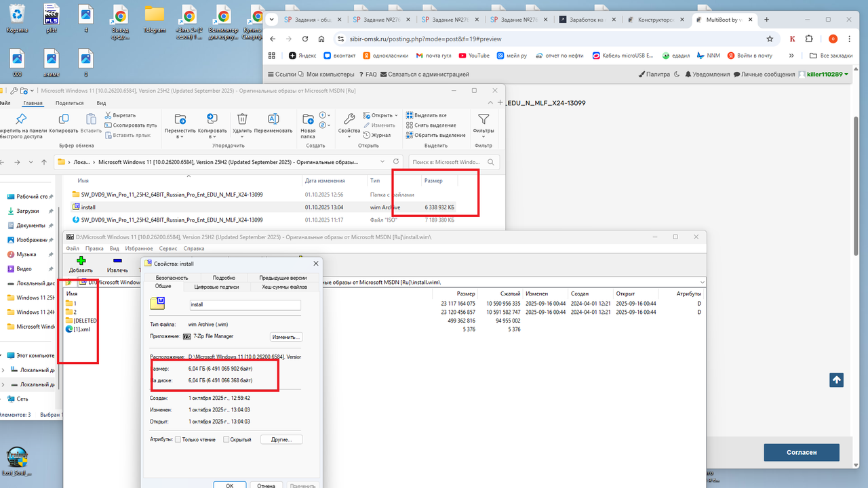Switch to the Вид ribbon tab in Explorer
The height and width of the screenshot is (488, 868).
101,103
